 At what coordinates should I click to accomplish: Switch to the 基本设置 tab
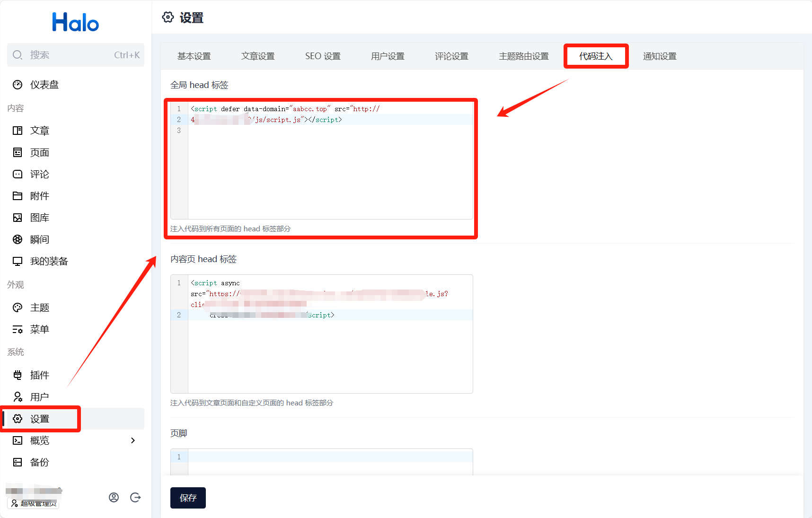pyautogui.click(x=194, y=56)
